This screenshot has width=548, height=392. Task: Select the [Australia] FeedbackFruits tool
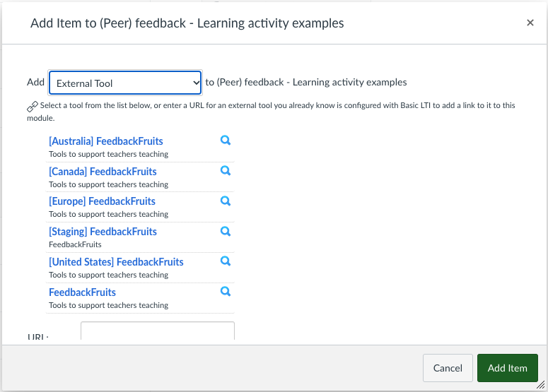tap(106, 141)
